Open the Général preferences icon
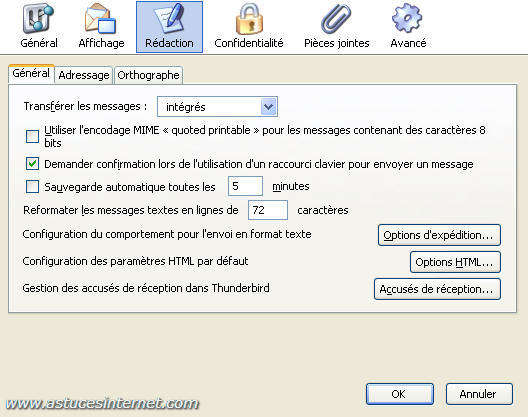The width and height of the screenshot is (528, 417). pyautogui.click(x=39, y=26)
